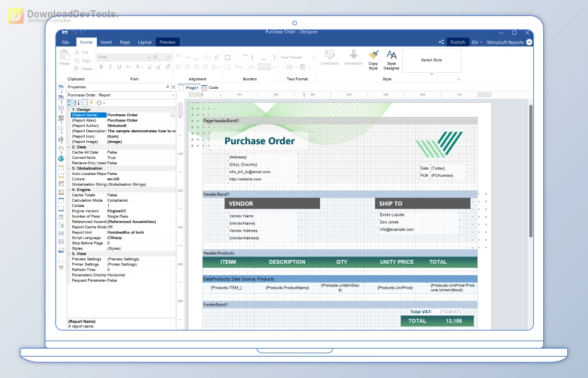Toggle align text left
This screenshot has height=378, width=588.
pyautogui.click(x=178, y=67)
